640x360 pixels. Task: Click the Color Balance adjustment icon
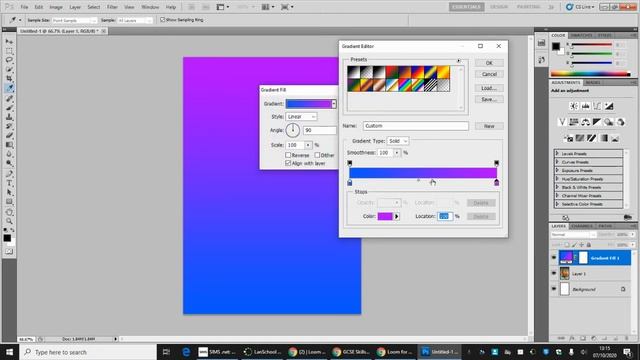[585, 122]
